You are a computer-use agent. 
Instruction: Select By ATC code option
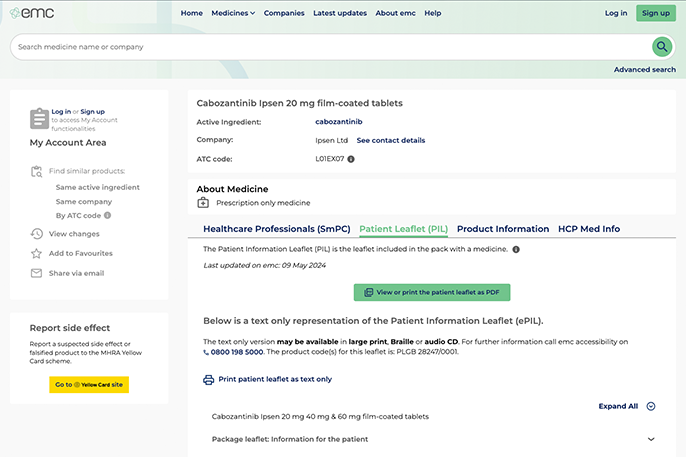click(x=78, y=215)
